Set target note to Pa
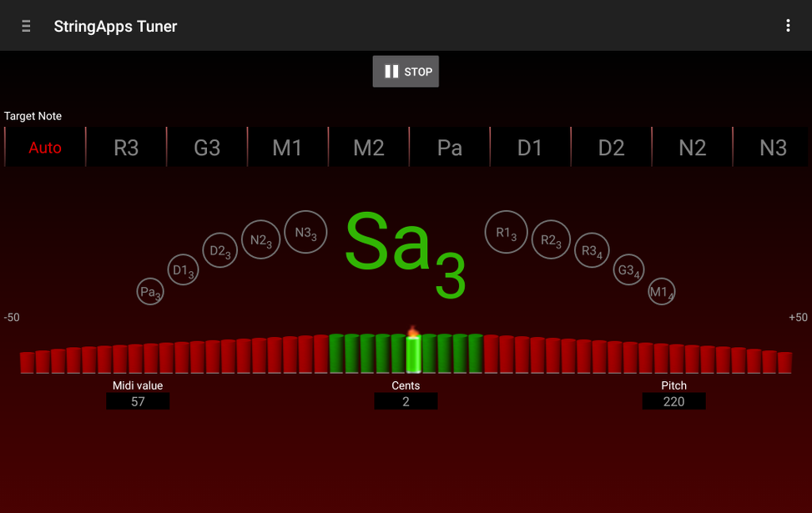Screen dimensions: 812x513 [x=450, y=148]
